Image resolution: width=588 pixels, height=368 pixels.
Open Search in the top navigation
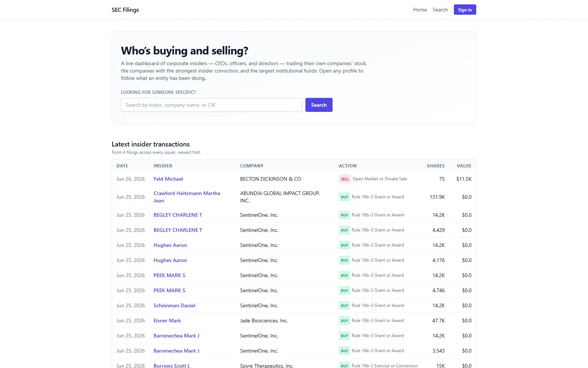coord(440,10)
